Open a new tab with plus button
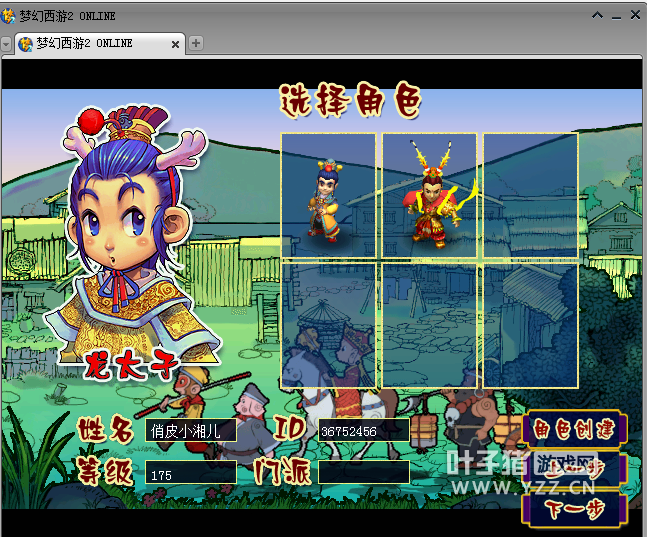The height and width of the screenshot is (537, 647). [x=196, y=43]
